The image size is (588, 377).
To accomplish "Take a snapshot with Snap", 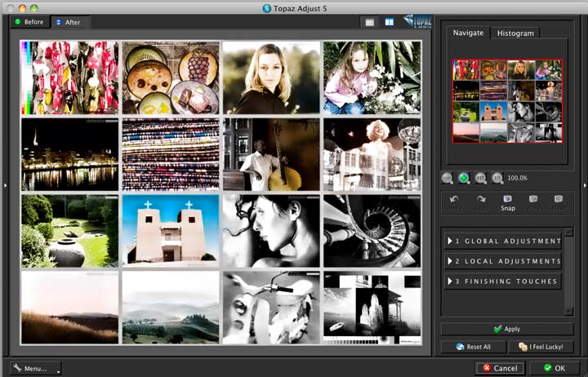I will (508, 202).
